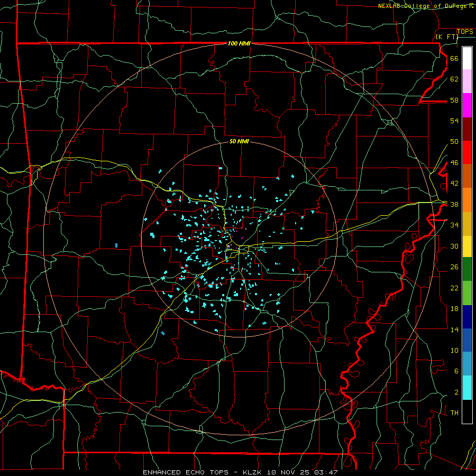Click the legend value '6'
This screenshot has width=476, height=476.
coord(456,371)
